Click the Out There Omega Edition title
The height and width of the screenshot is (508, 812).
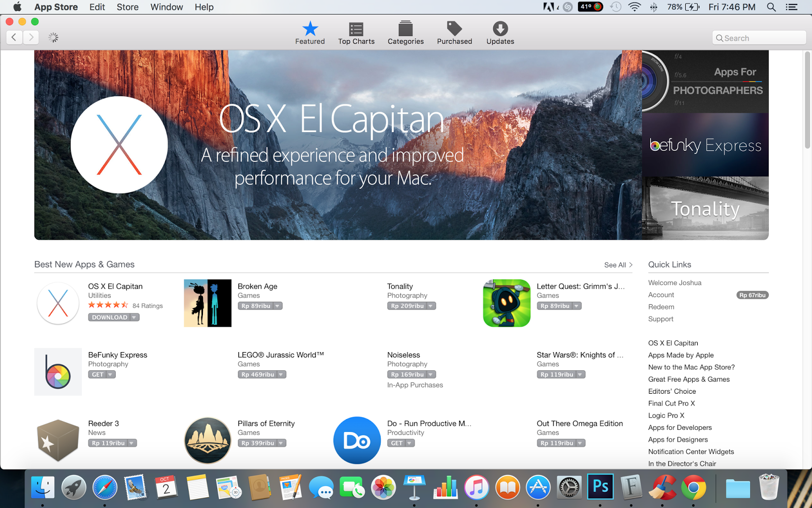[x=580, y=424]
